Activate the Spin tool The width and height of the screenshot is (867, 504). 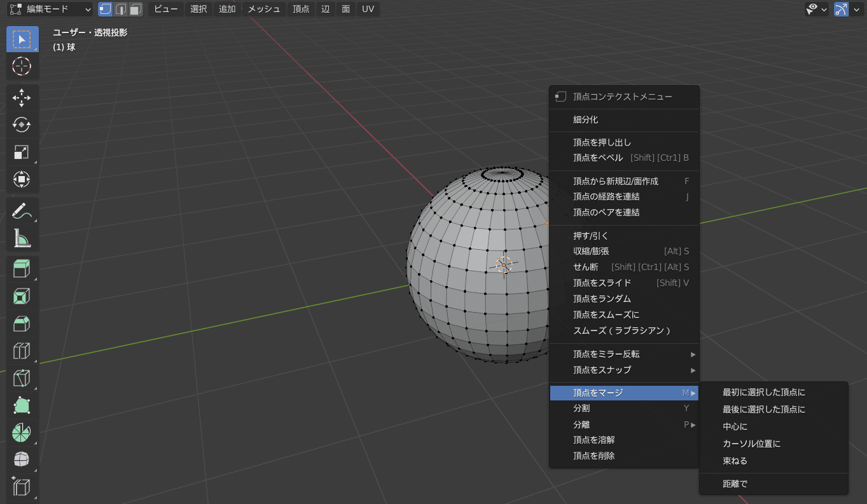click(x=22, y=433)
